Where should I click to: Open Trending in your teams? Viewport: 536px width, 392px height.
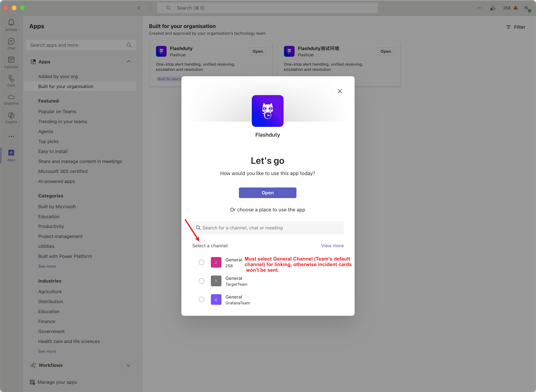click(63, 121)
